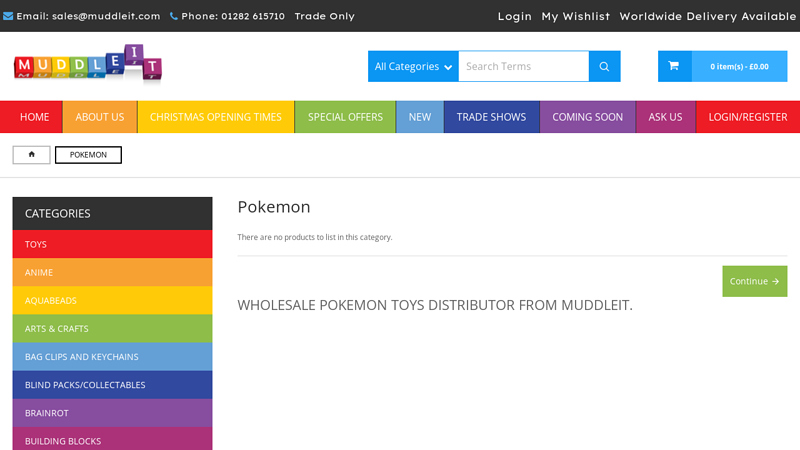This screenshot has width=800, height=450.
Task: Select ARTS & CRAFTS category
Action: [x=112, y=328]
